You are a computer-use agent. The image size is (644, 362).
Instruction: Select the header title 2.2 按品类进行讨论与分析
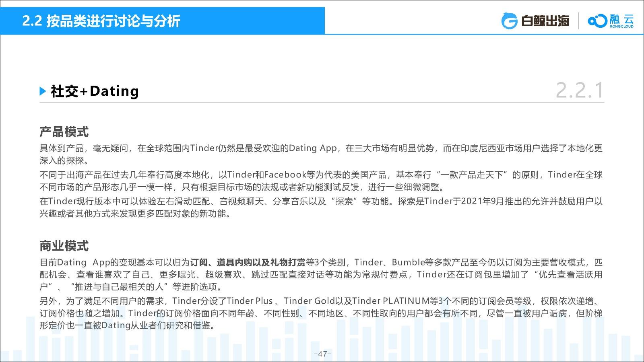tap(101, 21)
